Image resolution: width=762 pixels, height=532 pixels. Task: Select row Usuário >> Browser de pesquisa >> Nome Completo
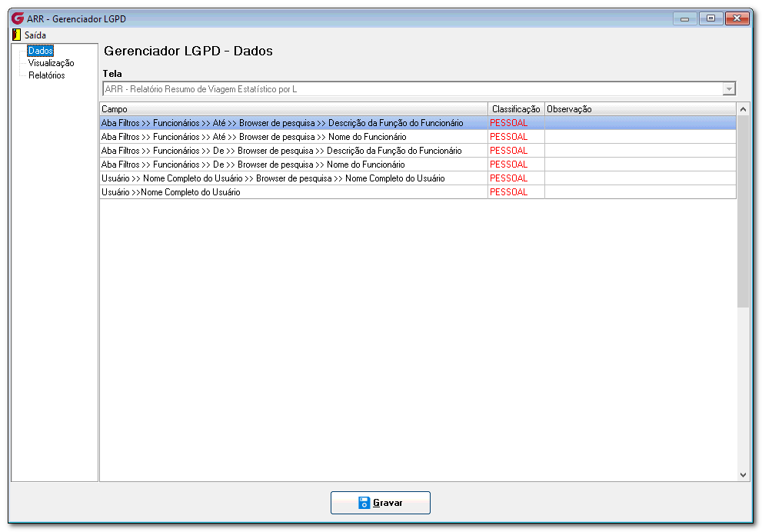[418, 178]
